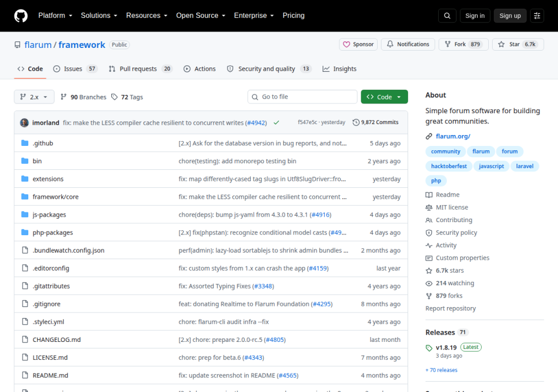Open the appearance settings icon beside Sign up
This screenshot has height=392, width=558.
point(537,16)
